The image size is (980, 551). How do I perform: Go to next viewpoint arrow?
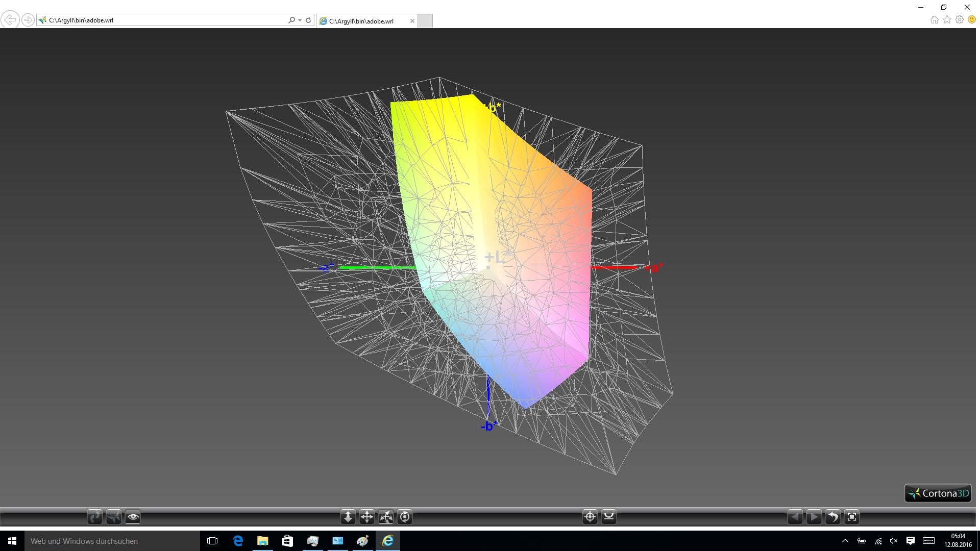click(814, 517)
